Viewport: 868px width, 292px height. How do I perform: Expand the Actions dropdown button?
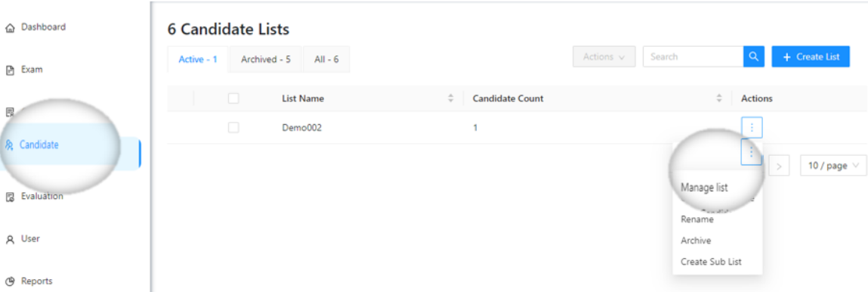(604, 57)
